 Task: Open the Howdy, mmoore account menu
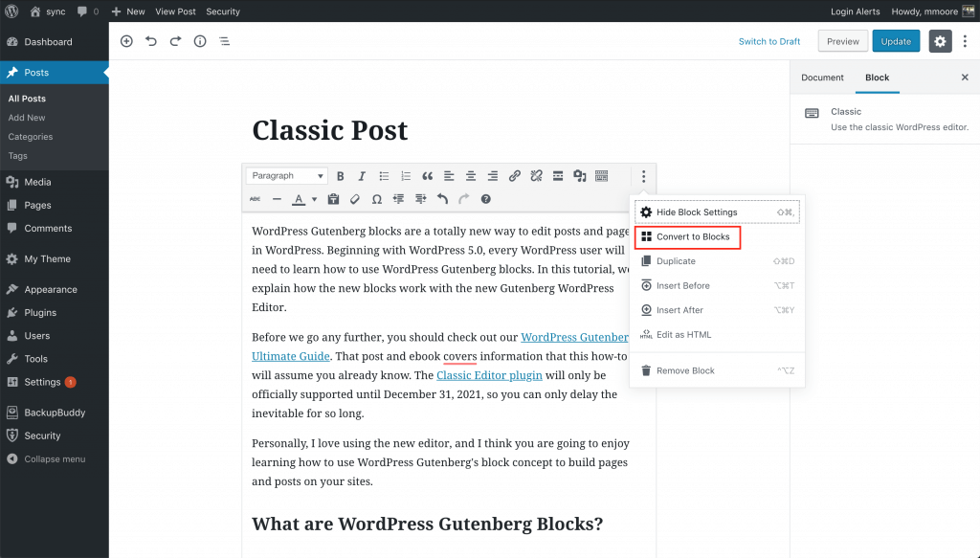tap(932, 11)
